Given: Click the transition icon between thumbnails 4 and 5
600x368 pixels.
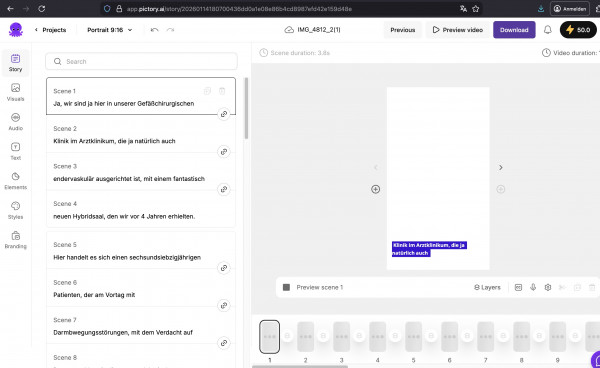Looking at the screenshot, I should [395, 336].
